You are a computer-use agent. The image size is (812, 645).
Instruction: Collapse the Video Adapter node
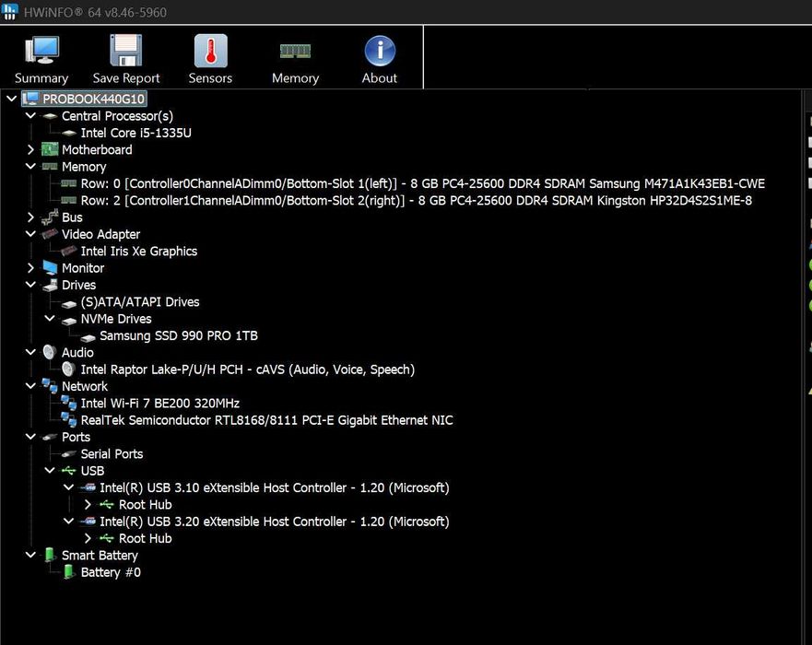point(30,234)
